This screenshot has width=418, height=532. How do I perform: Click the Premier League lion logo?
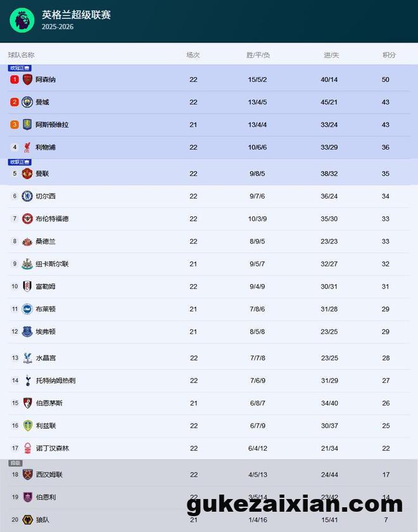[22, 20]
